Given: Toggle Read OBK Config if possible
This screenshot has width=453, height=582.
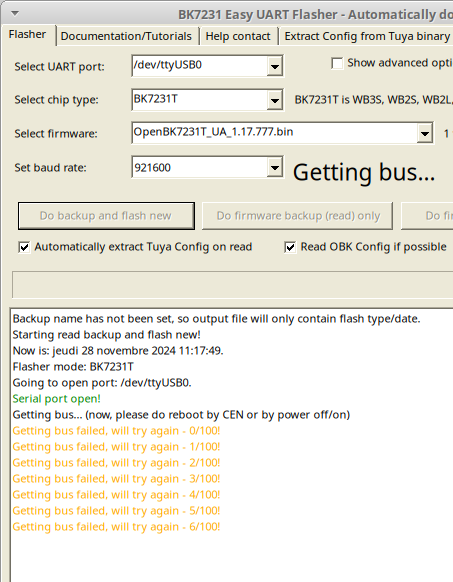Looking at the screenshot, I should (290, 247).
